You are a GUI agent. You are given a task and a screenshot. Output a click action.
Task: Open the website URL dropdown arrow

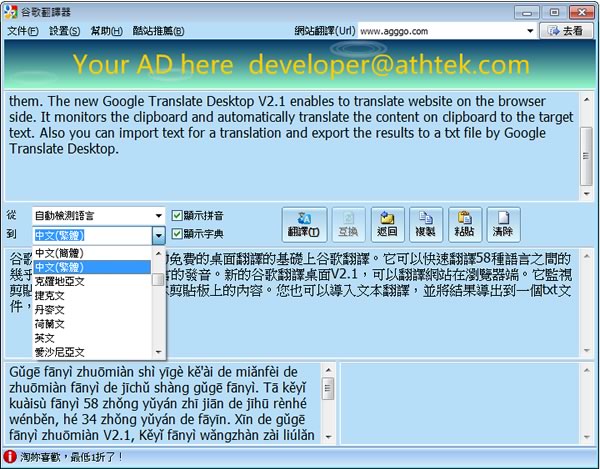[530, 31]
